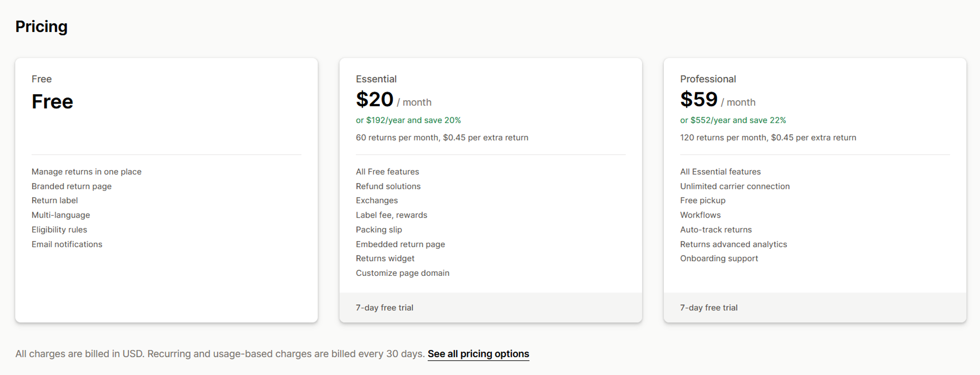Click the Branded return page feature

(x=72, y=187)
